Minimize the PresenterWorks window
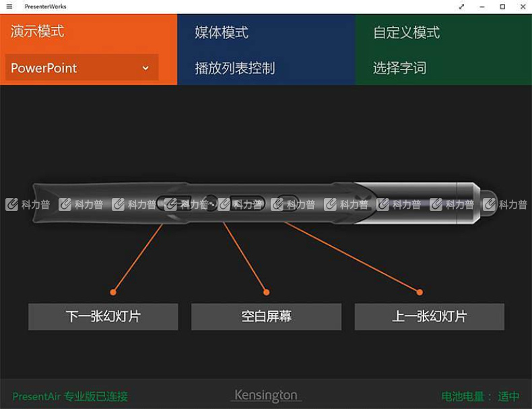Viewport: 532px width, 409px height. (x=482, y=7)
